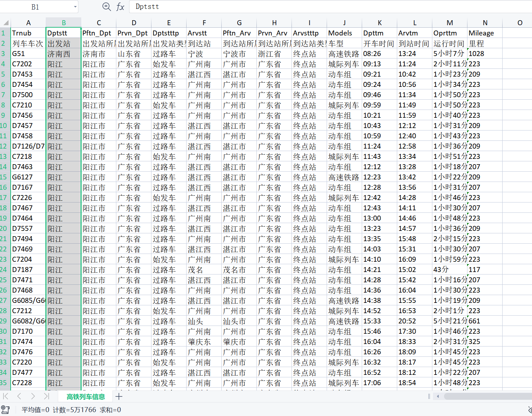
Task: Select column N header
Action: click(x=485, y=23)
